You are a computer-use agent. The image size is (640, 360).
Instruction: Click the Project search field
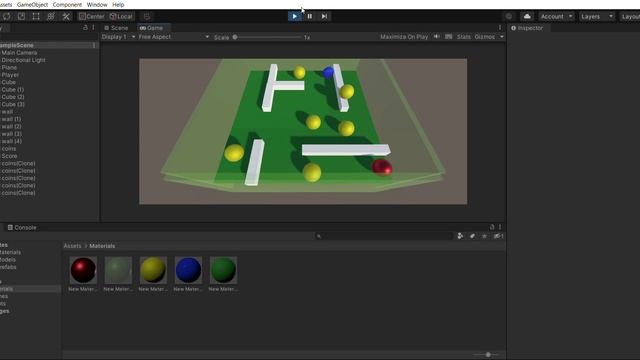point(384,236)
